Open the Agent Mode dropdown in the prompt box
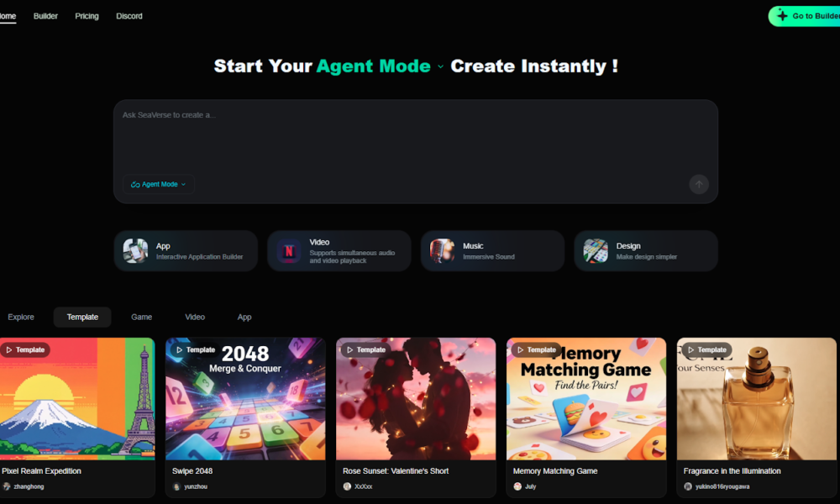Image resolution: width=840 pixels, height=504 pixels. click(x=159, y=184)
